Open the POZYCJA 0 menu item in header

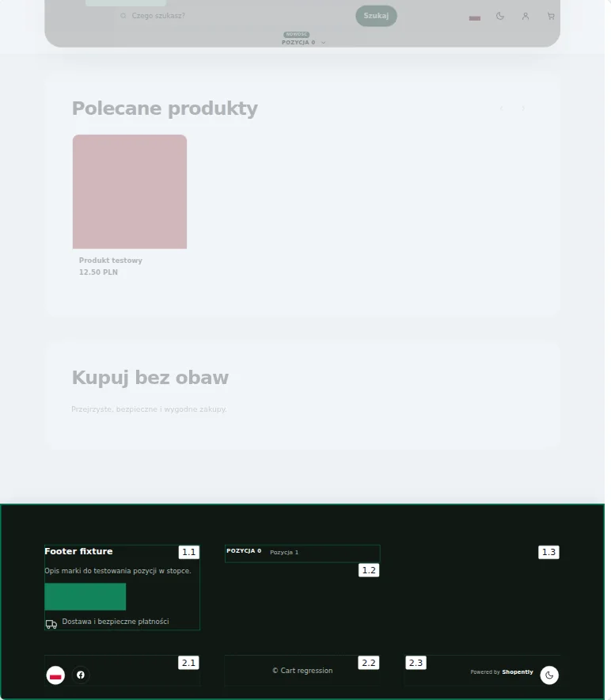click(298, 43)
